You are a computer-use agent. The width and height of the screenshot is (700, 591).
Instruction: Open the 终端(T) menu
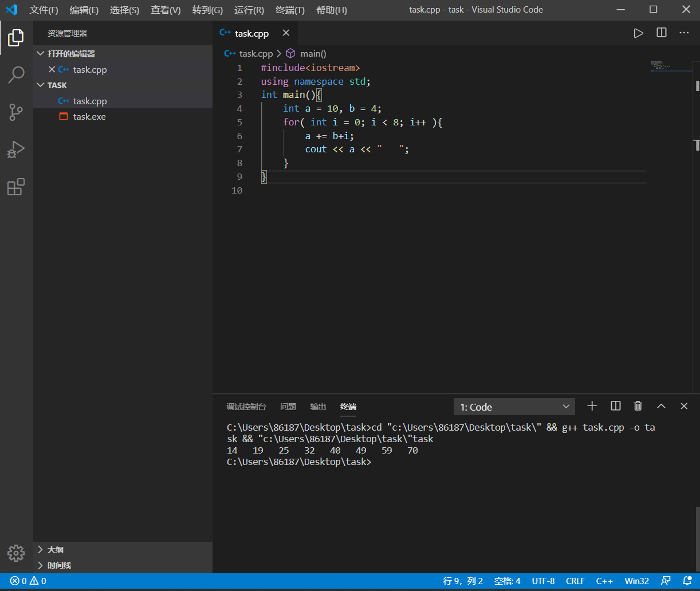tap(290, 10)
